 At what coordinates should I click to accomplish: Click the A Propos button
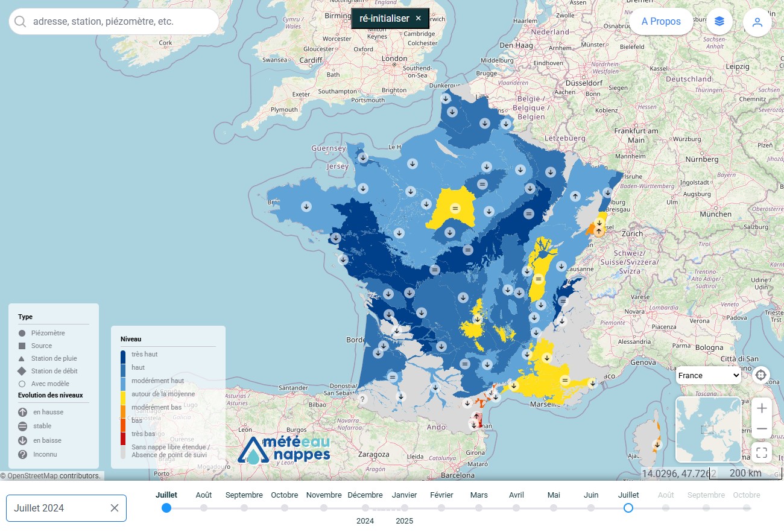(661, 22)
